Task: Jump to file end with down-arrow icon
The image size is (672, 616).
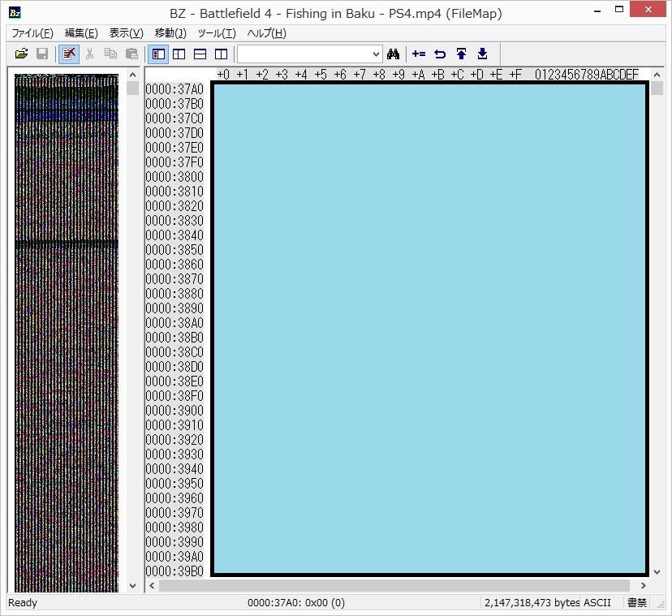Action: pos(482,54)
